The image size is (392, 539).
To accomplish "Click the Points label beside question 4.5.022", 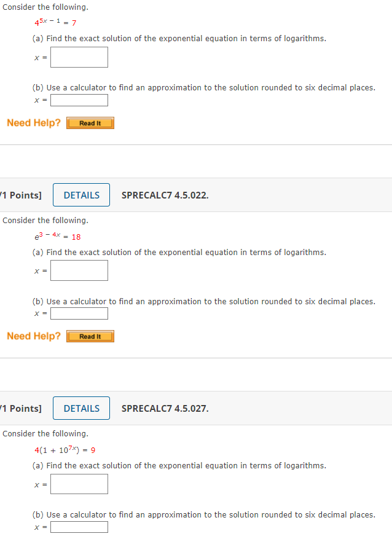I will (22, 195).
